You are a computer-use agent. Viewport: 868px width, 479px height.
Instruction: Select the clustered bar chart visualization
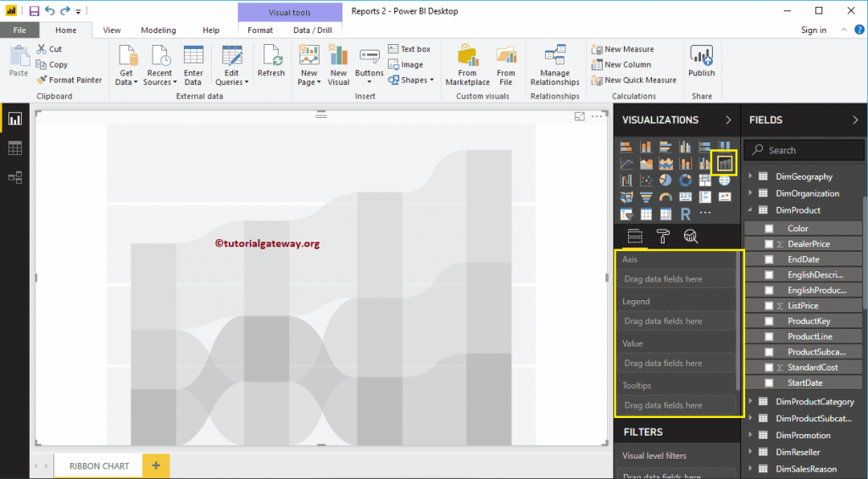(x=665, y=147)
